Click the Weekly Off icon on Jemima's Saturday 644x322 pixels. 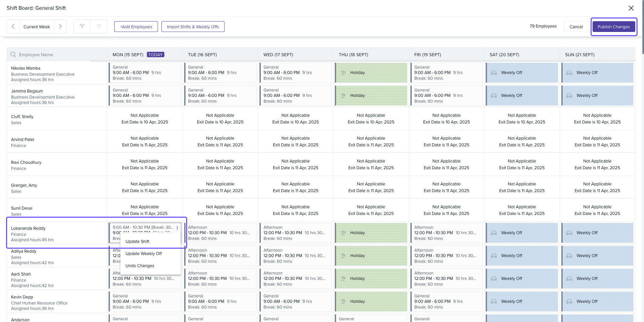[494, 96]
